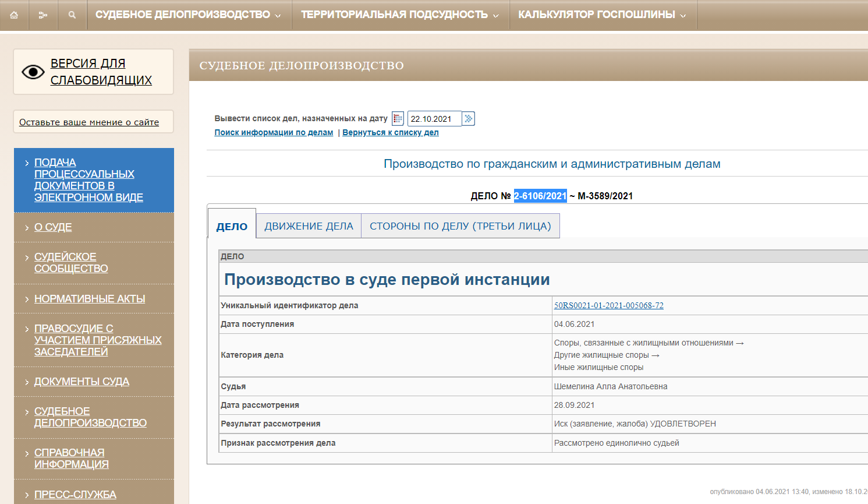Click the search magnifier icon
The height and width of the screenshot is (504, 868).
pos(72,15)
